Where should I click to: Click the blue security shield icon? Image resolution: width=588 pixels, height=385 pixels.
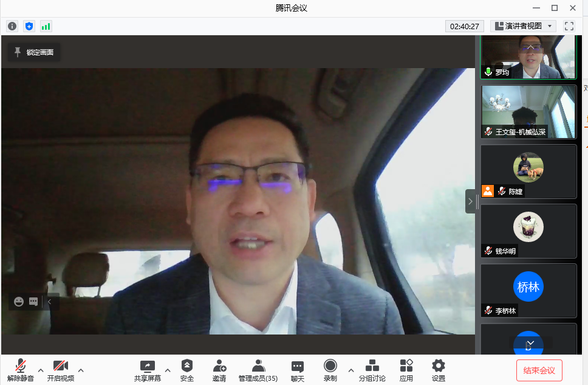click(29, 26)
